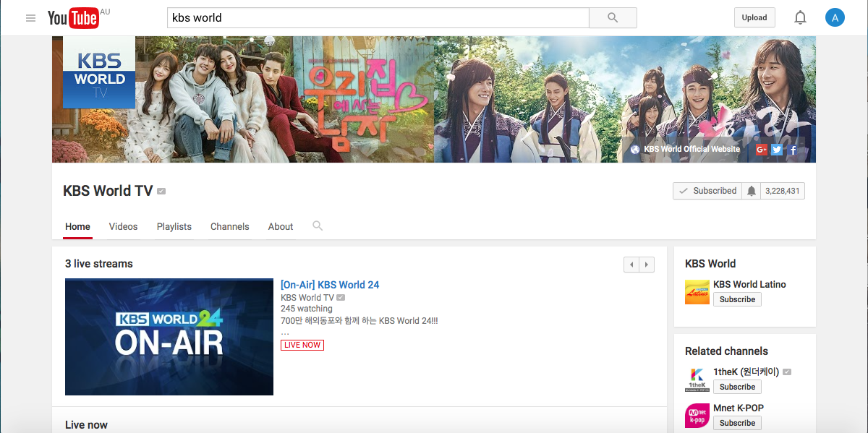Click the search box containing kbs world

click(378, 18)
